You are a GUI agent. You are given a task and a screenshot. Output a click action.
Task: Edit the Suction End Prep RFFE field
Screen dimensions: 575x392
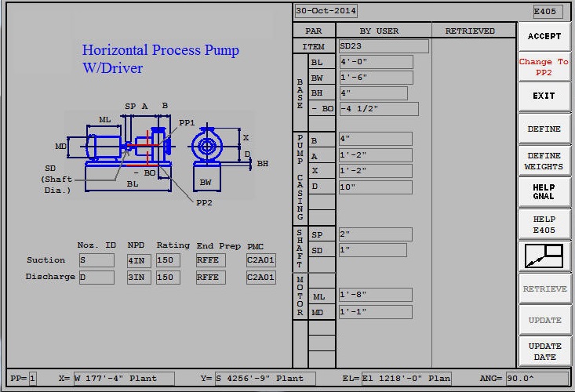coord(210,260)
